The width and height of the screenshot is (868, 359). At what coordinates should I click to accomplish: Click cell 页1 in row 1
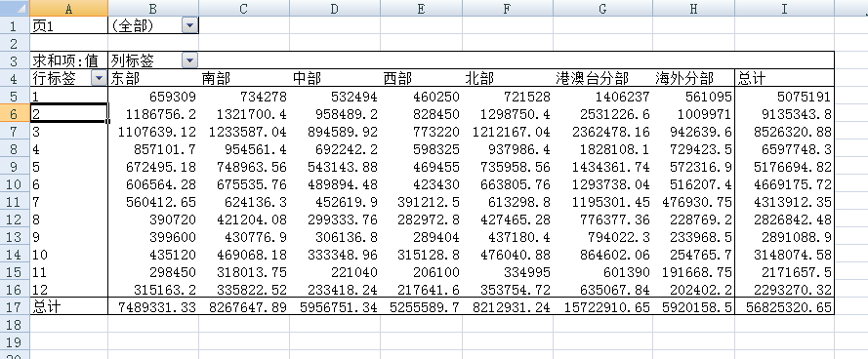point(69,25)
